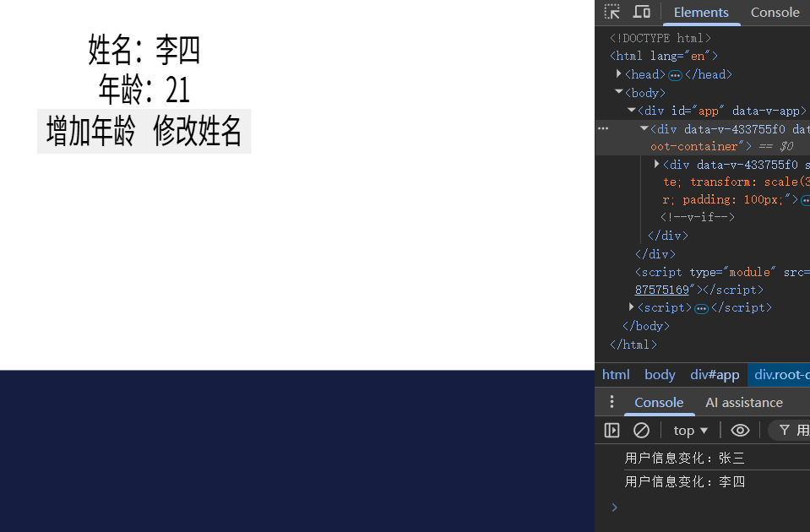Open the top JavaScript context dropdown
This screenshot has width=810, height=532.
click(x=691, y=431)
